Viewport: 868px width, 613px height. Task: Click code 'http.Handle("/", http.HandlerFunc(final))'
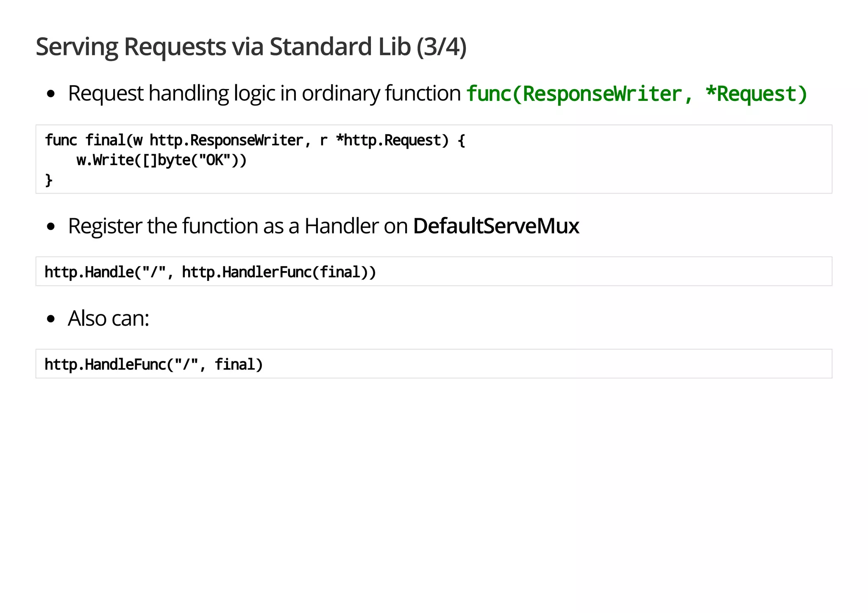tap(210, 272)
